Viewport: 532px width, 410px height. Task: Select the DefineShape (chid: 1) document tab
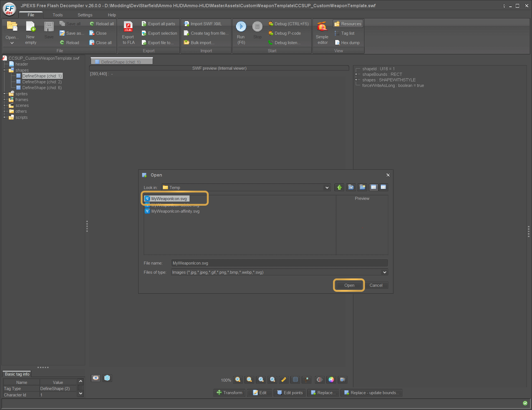click(122, 62)
